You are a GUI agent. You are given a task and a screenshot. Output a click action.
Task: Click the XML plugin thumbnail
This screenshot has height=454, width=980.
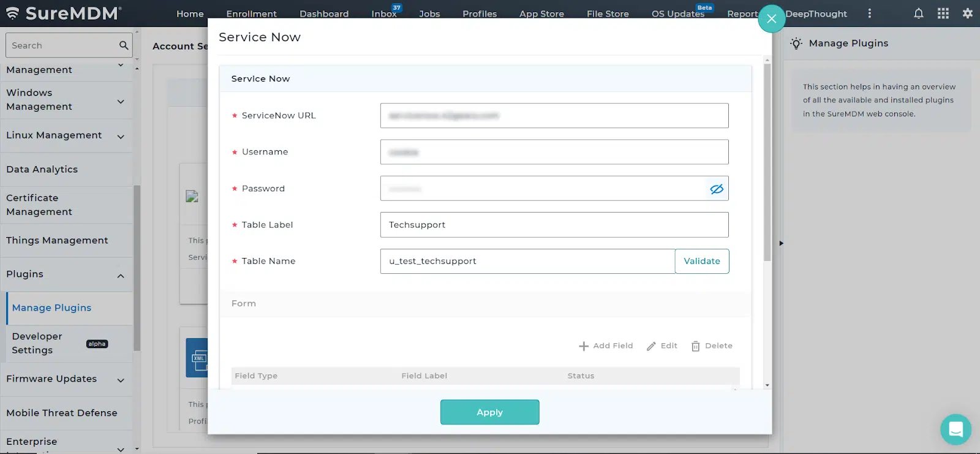point(197,358)
